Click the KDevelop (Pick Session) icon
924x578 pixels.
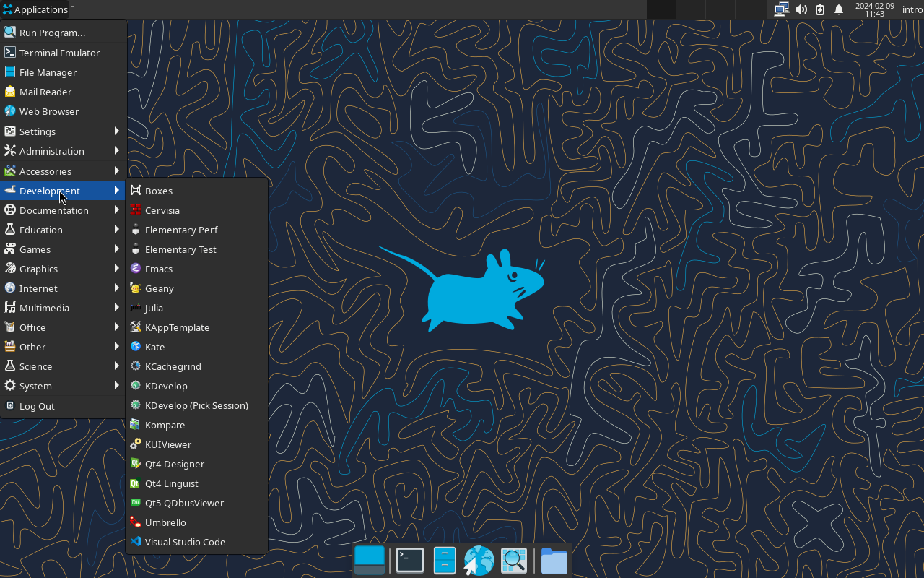pyautogui.click(x=135, y=405)
